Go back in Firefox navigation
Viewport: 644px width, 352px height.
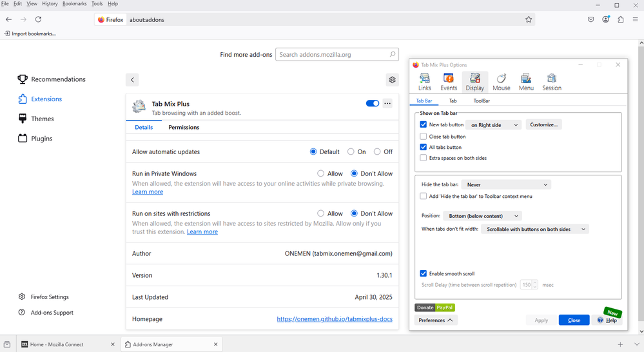coord(8,19)
